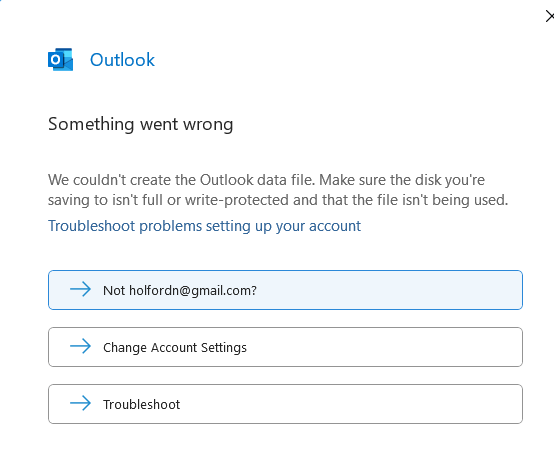Click the Something went wrong heading
Viewport: 554px width, 468px height.
point(141,124)
